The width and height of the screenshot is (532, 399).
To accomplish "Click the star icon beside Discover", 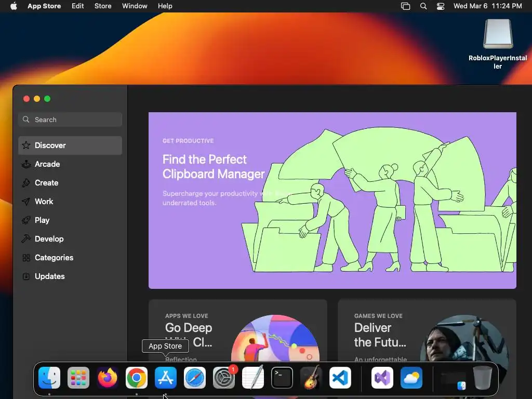I will (x=26, y=145).
